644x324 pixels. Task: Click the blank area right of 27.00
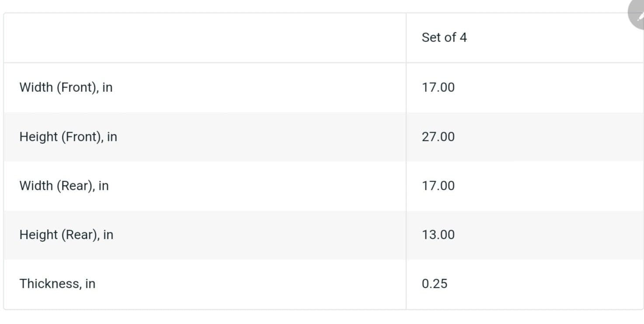pos(549,137)
